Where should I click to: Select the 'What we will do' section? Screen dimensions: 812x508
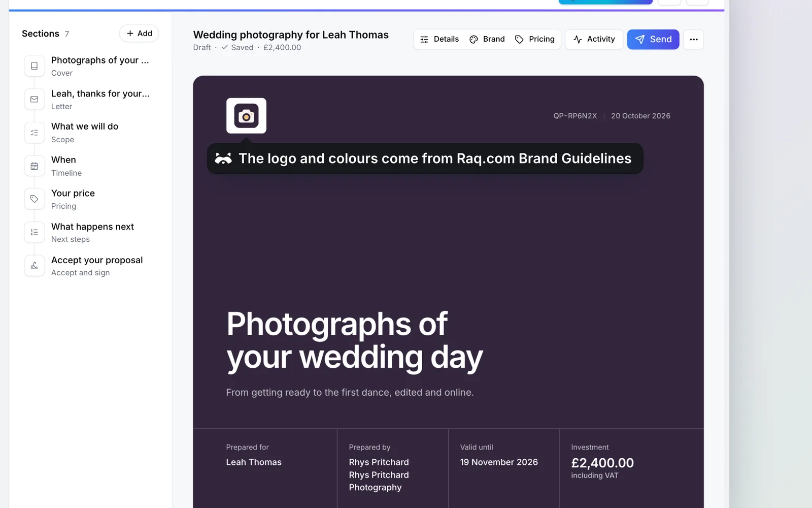(x=90, y=133)
